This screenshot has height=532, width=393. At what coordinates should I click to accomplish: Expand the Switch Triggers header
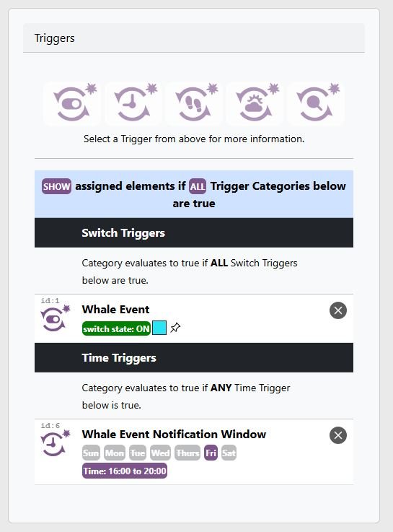[194, 232]
